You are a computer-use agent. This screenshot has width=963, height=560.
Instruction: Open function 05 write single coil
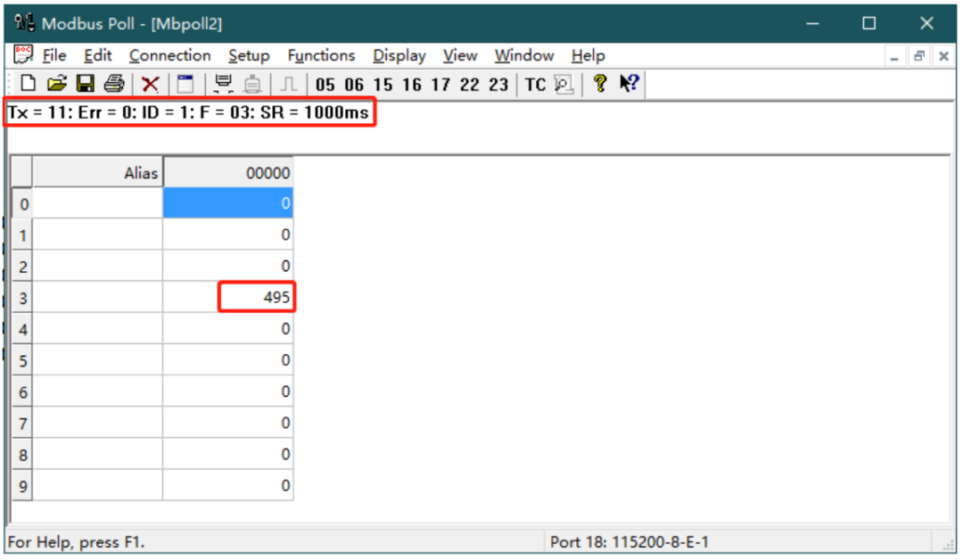pos(325,85)
